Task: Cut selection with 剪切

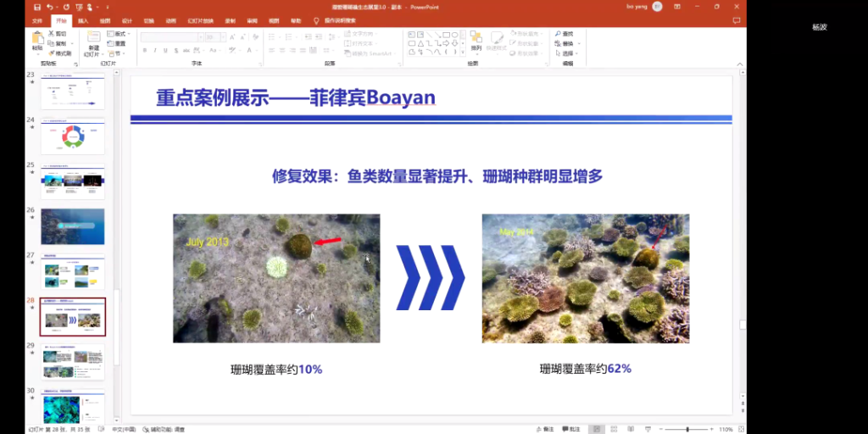Action: (x=57, y=34)
